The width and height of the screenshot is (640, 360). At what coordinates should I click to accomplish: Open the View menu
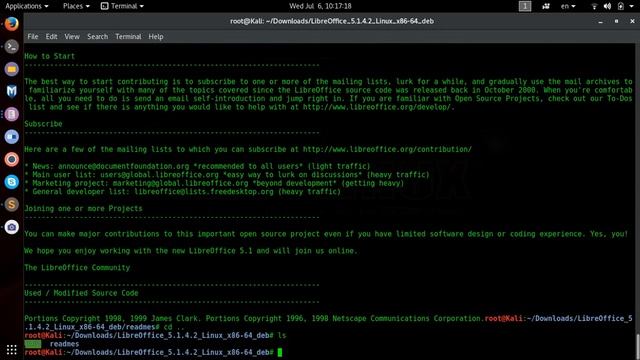72,37
